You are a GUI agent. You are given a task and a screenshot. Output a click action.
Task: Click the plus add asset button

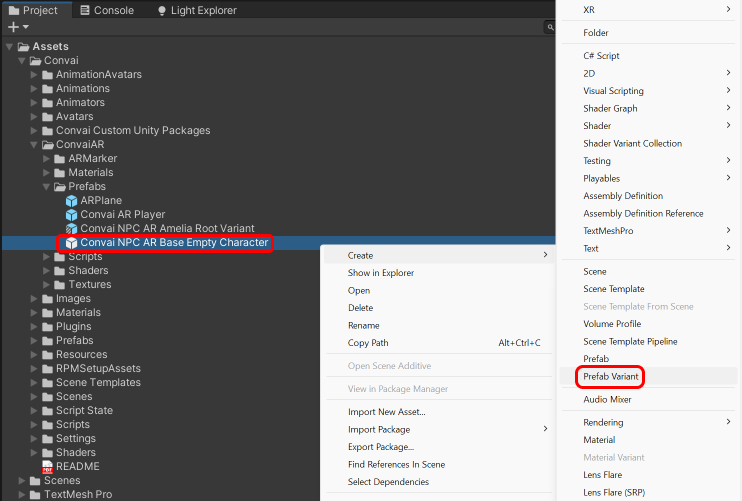[14, 27]
